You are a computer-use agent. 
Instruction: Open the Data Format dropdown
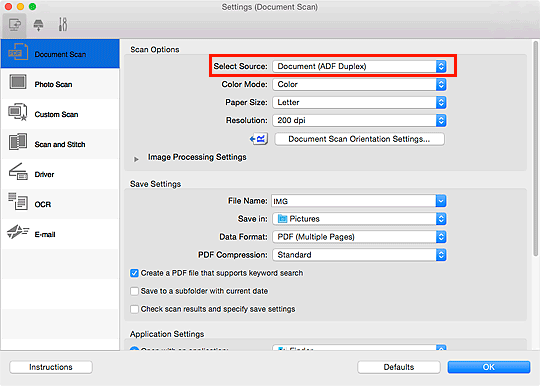[360, 237]
